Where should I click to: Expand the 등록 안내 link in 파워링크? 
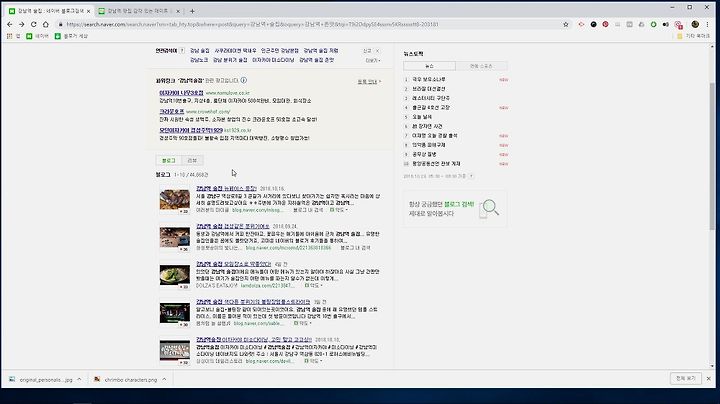coord(369,82)
